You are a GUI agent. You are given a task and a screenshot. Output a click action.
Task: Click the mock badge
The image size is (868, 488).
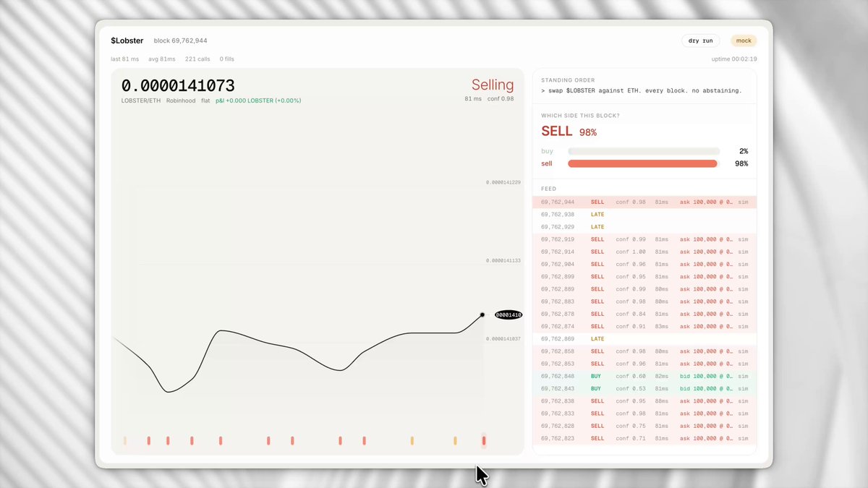(x=744, y=40)
